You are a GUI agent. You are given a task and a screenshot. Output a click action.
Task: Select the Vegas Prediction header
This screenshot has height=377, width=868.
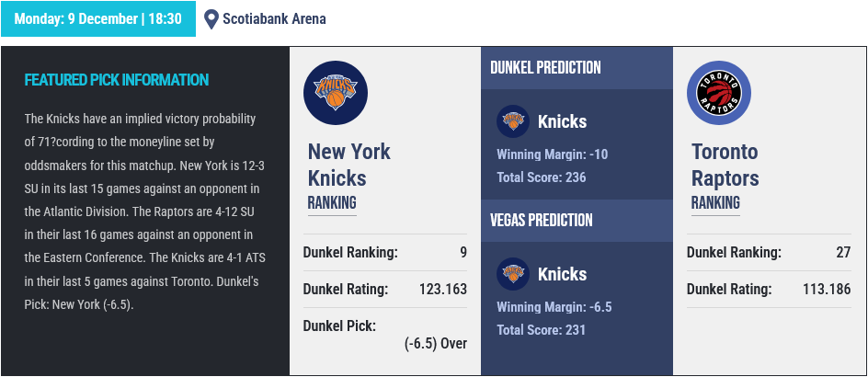pos(542,221)
